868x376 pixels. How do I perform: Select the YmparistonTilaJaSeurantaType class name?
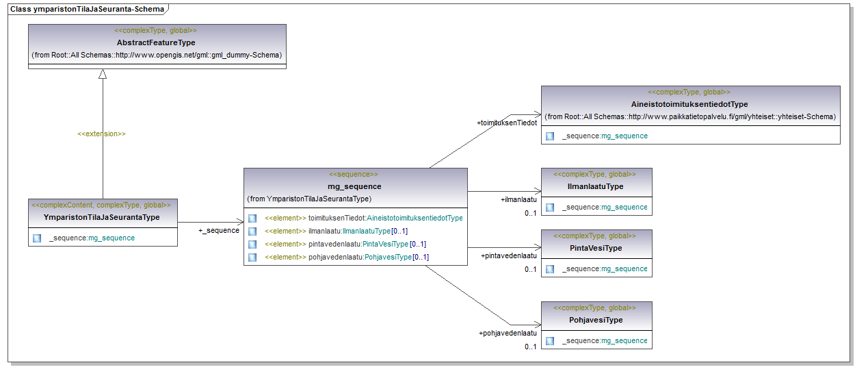point(101,217)
